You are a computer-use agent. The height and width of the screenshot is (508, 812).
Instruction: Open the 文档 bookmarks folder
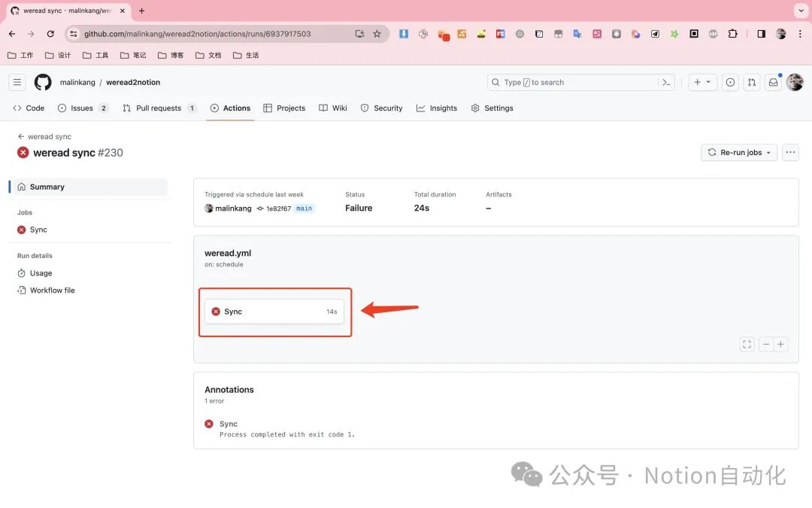click(208, 55)
